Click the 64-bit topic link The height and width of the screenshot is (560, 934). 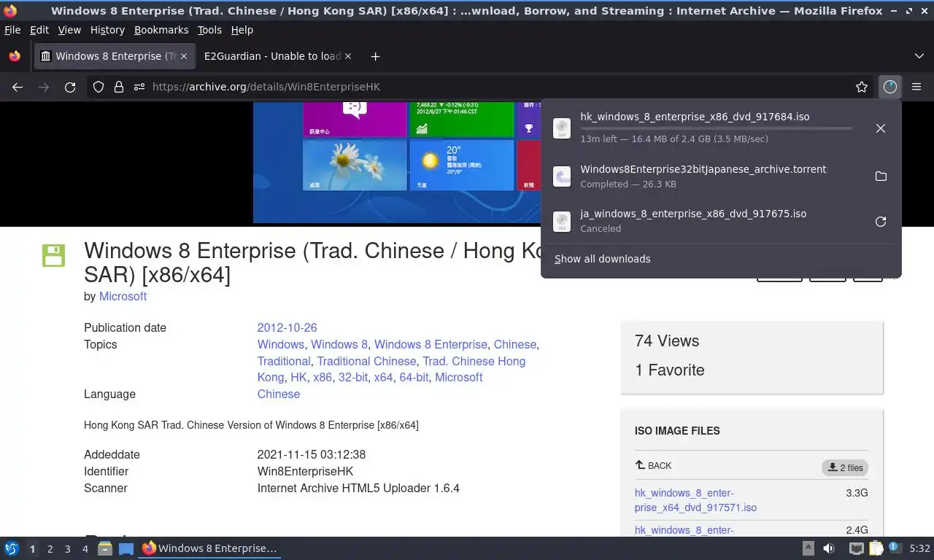pyautogui.click(x=414, y=377)
